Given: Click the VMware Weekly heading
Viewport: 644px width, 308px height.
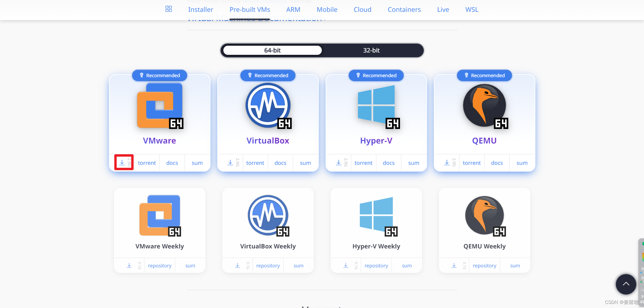Looking at the screenshot, I should click(x=160, y=246).
